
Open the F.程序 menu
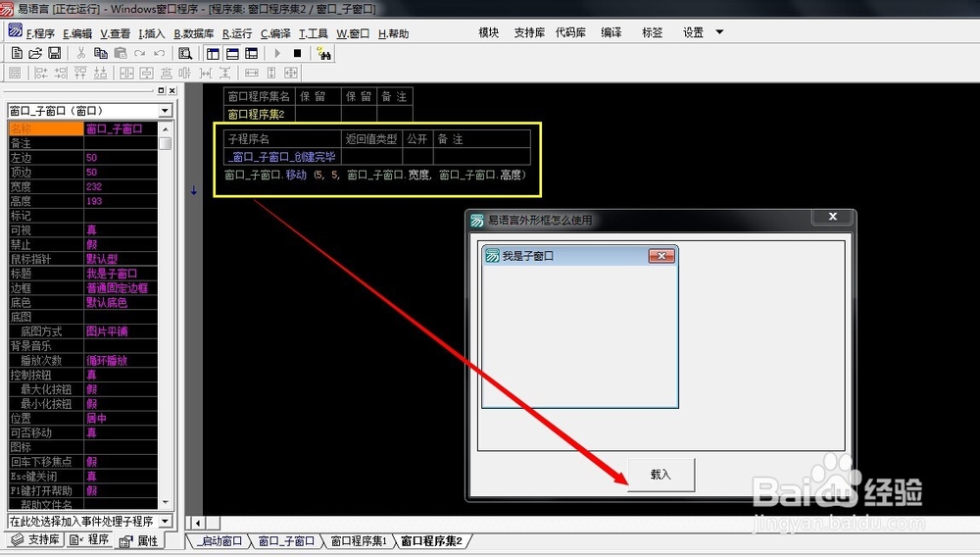tap(40, 33)
